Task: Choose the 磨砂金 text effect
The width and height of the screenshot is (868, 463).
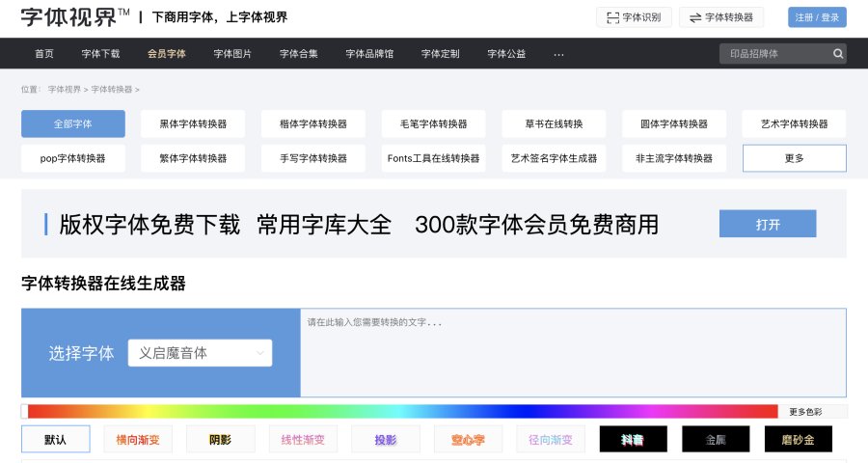Action: (798, 440)
